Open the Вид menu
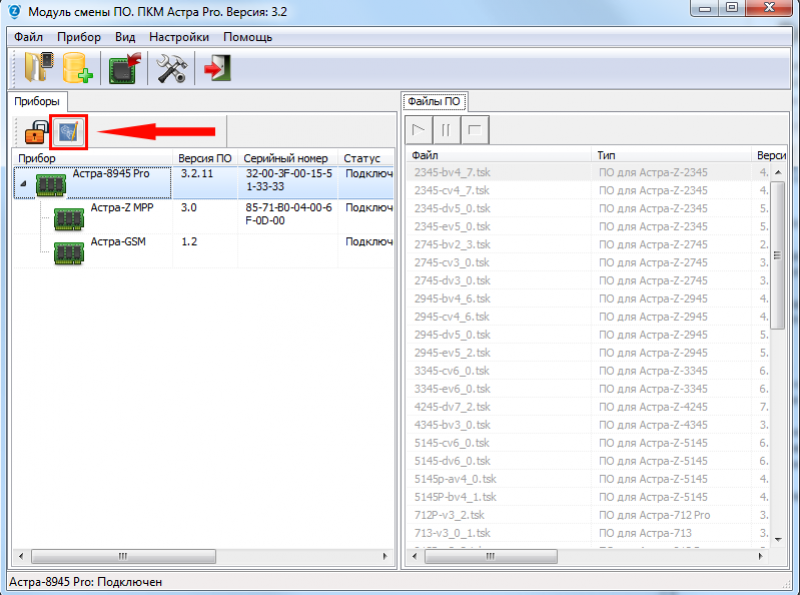The width and height of the screenshot is (800, 595). (x=125, y=37)
